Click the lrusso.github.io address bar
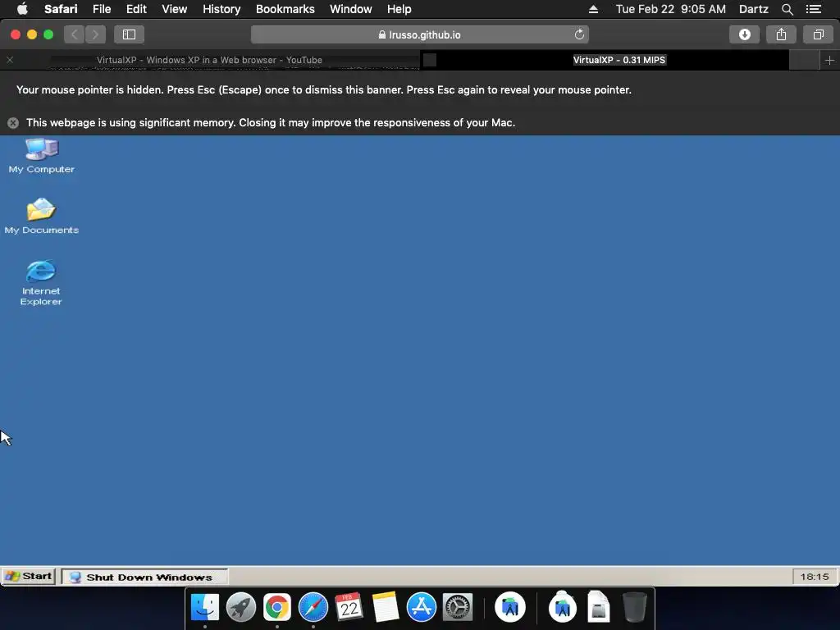The height and width of the screenshot is (630, 840). pyautogui.click(x=419, y=34)
